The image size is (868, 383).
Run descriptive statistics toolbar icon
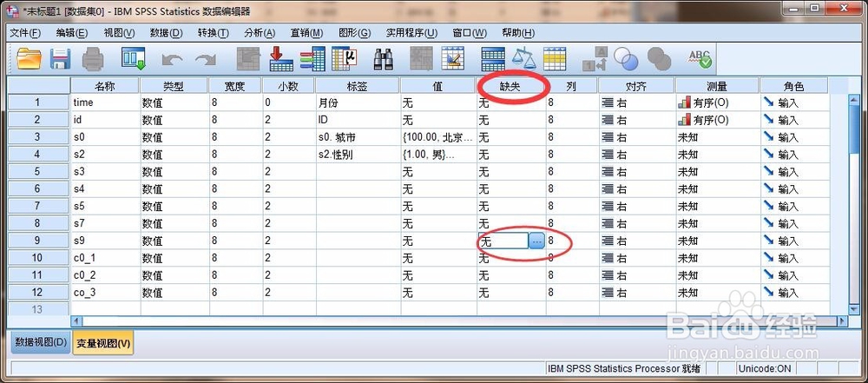coord(345,59)
